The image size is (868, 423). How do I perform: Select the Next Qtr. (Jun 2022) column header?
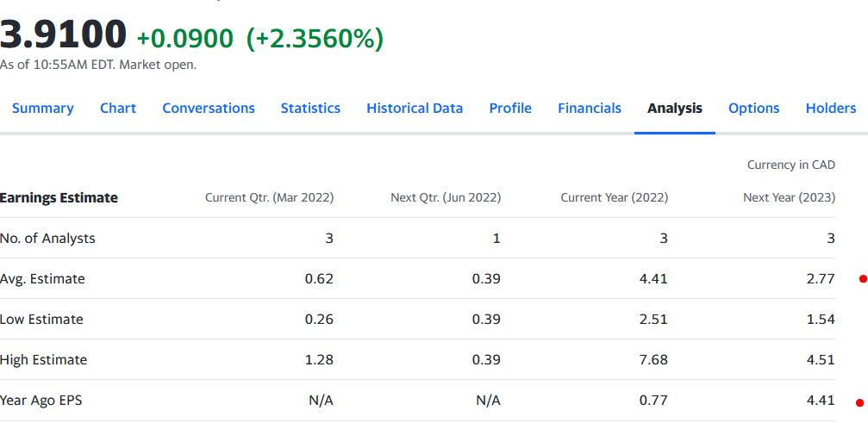point(446,198)
